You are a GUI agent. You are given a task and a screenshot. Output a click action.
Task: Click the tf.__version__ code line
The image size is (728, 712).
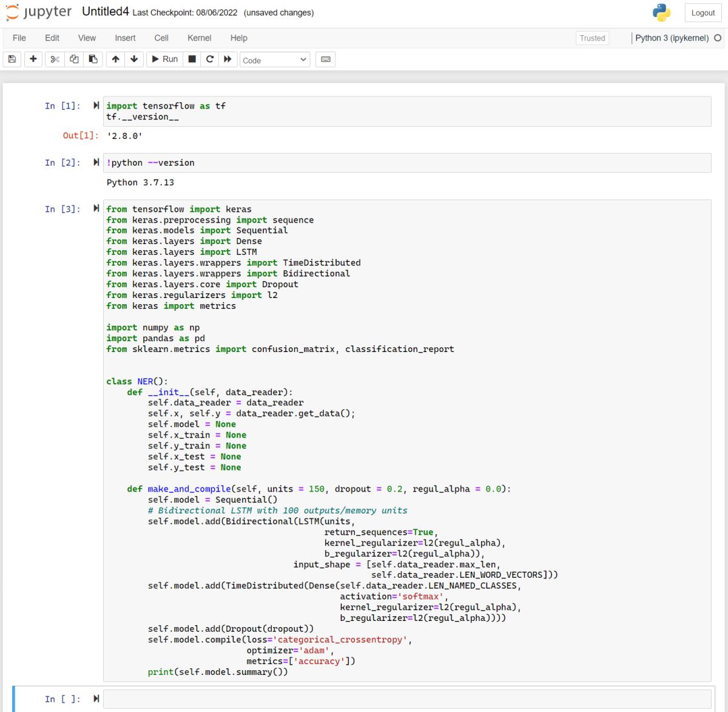(x=143, y=117)
